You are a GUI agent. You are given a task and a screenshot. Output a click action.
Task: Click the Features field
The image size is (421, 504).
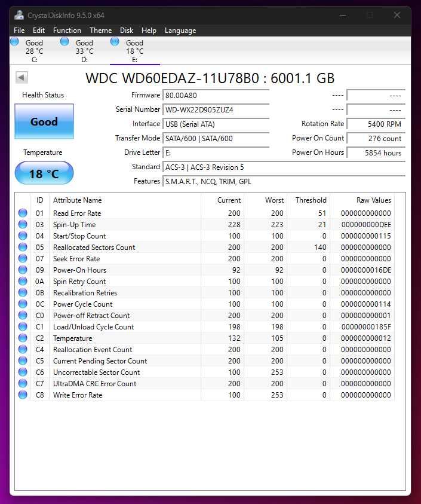click(284, 182)
